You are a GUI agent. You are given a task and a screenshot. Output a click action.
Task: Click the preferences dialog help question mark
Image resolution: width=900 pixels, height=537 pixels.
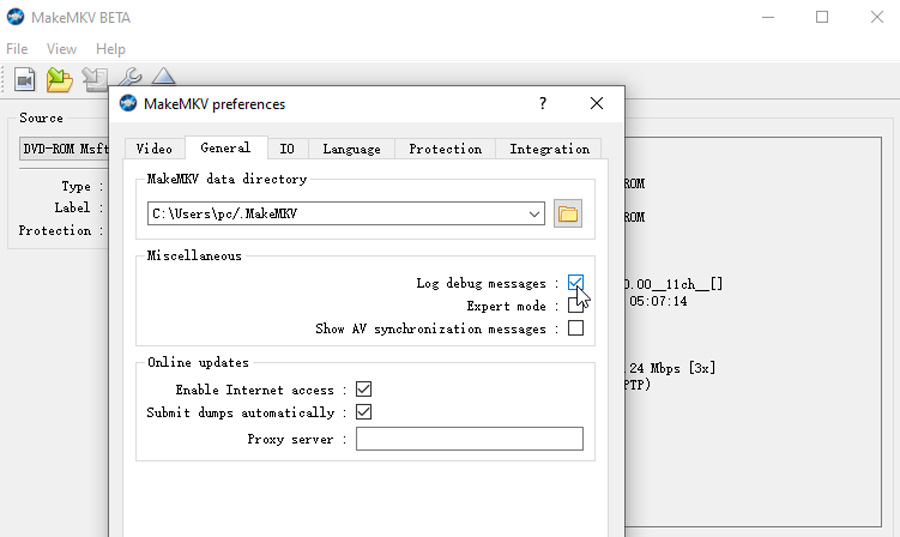542,103
